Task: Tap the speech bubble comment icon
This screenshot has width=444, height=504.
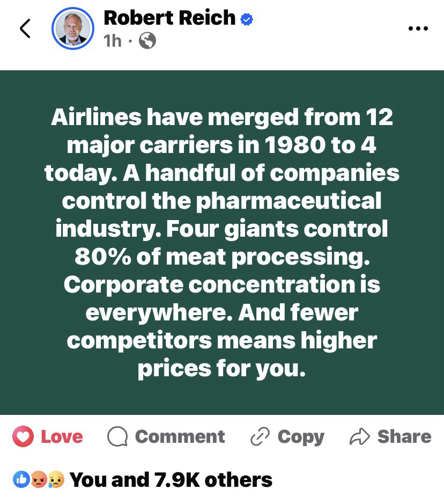Action: point(117,437)
